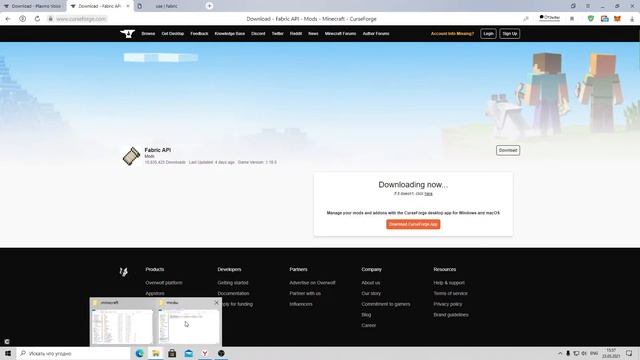Open Microsoft Store from the taskbar
The image size is (640, 360).
pos(172,353)
